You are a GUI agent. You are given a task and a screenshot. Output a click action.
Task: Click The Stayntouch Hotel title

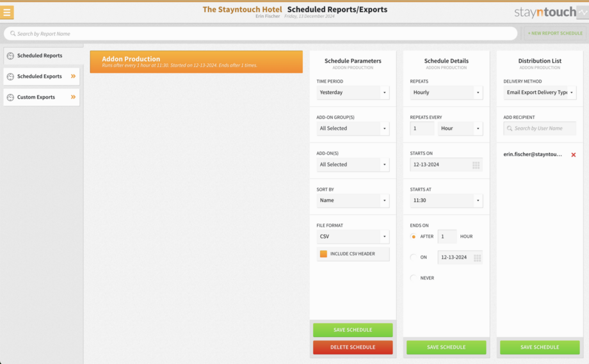242,10
